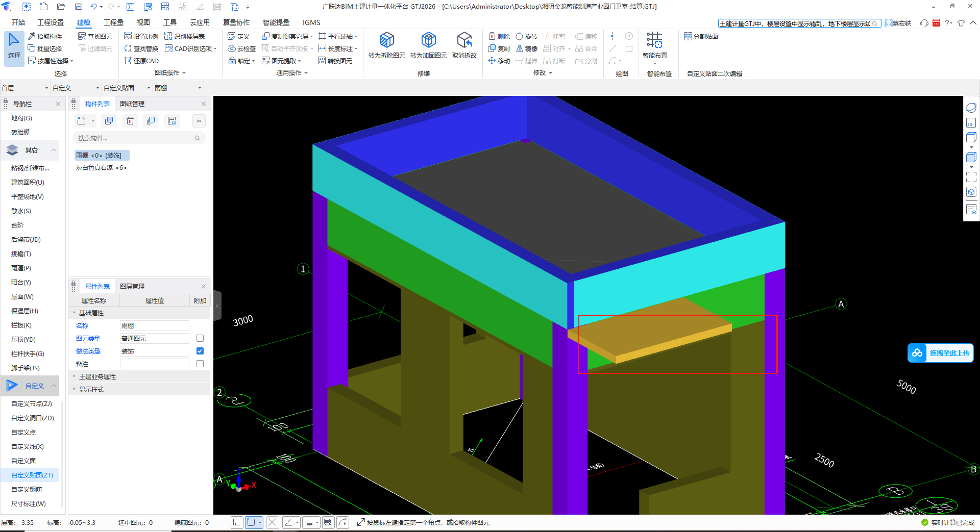Viewport: 980px width, 532px height.
Task: Open 自定义 category dropdown
Action: pyautogui.click(x=76, y=88)
